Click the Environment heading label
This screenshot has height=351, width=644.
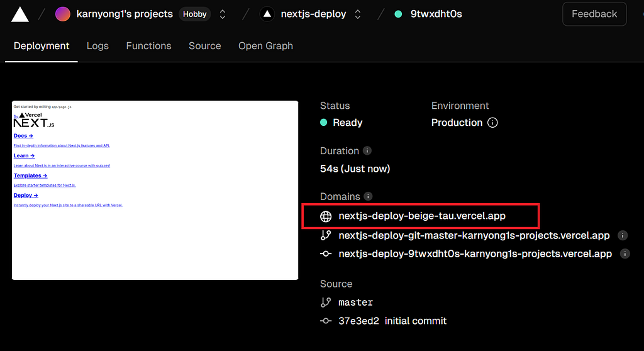click(460, 106)
